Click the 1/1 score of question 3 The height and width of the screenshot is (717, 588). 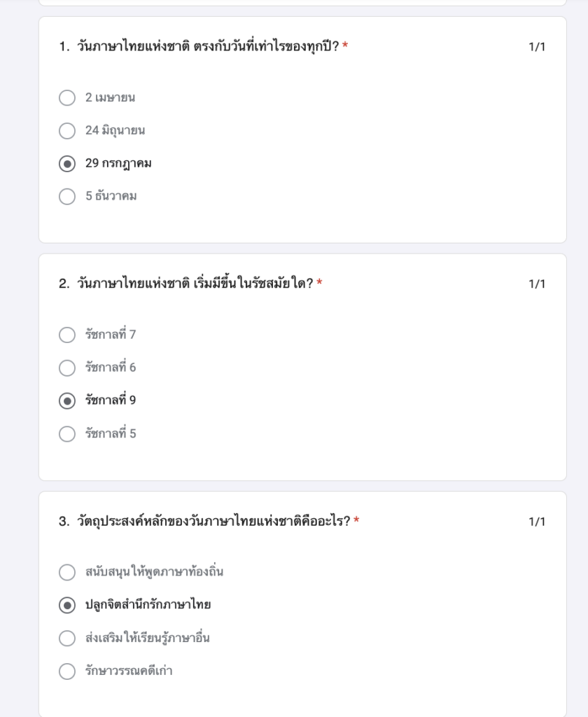[x=537, y=522]
